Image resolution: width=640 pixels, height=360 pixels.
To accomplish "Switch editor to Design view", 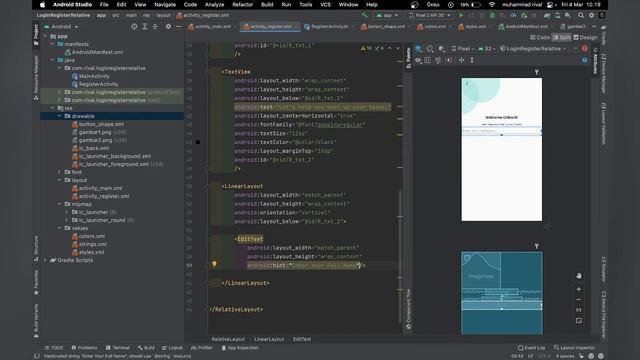I will [x=585, y=37].
